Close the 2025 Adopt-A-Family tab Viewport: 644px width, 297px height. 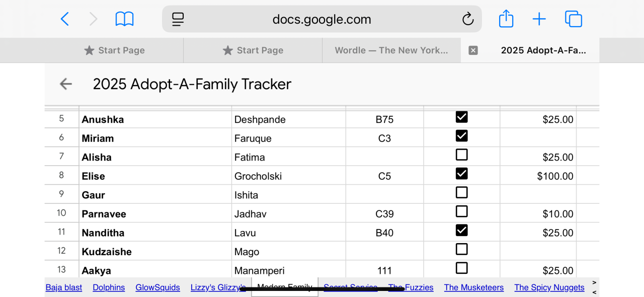(473, 50)
